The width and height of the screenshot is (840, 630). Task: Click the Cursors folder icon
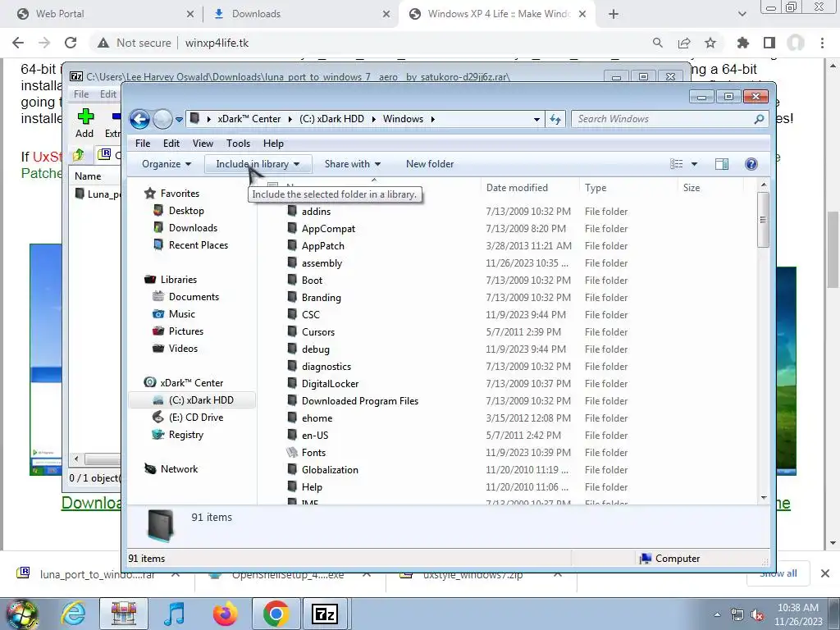(292, 331)
